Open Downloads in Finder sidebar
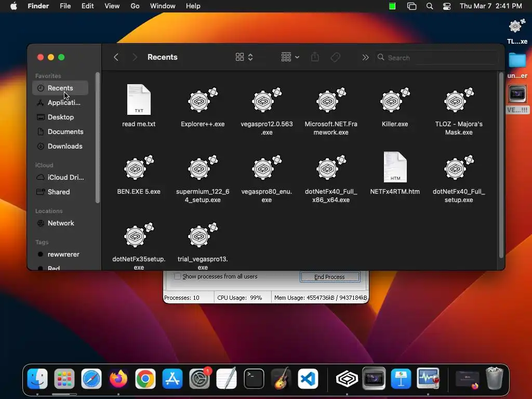 tap(60, 146)
